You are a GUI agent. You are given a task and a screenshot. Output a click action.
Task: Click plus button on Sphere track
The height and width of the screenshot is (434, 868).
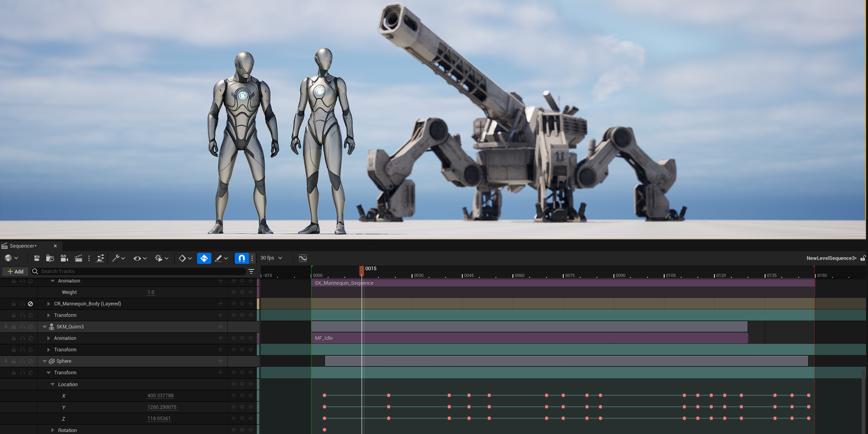pyautogui.click(x=220, y=361)
